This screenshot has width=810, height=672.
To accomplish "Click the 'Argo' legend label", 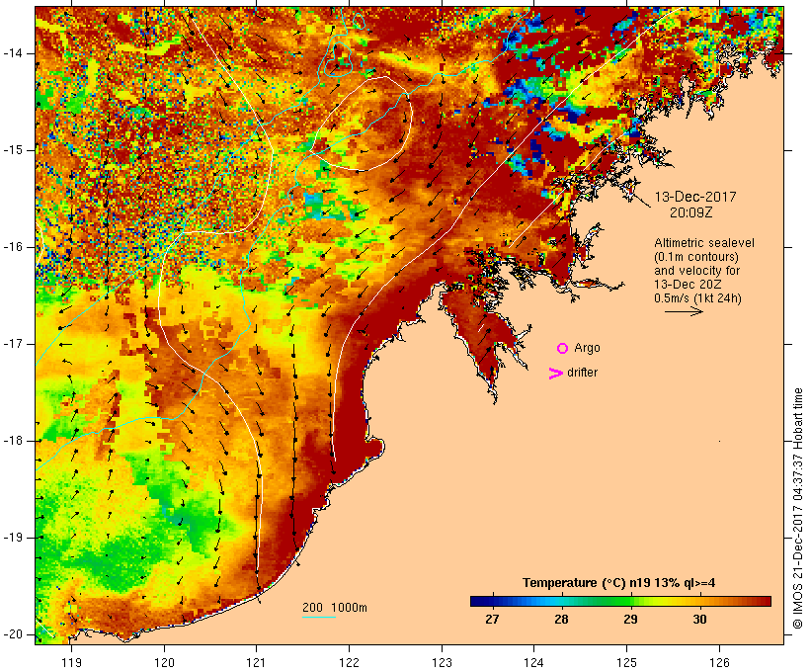I will 587,349.
